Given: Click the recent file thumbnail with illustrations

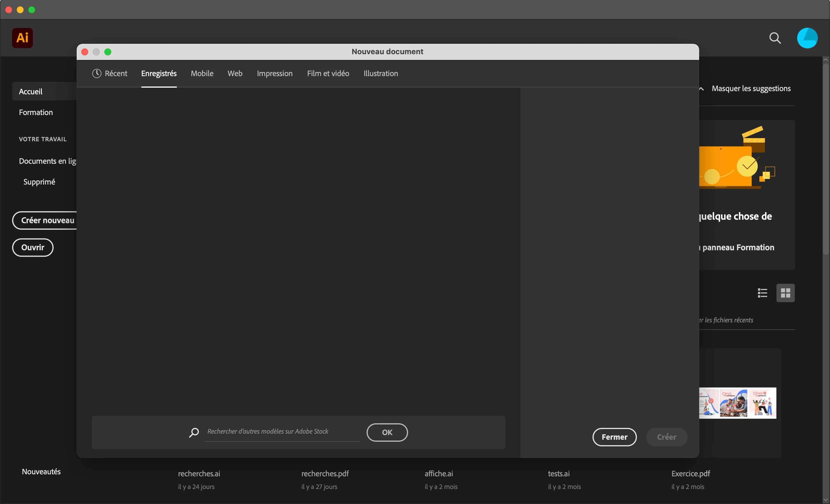Looking at the screenshot, I should click(x=737, y=403).
